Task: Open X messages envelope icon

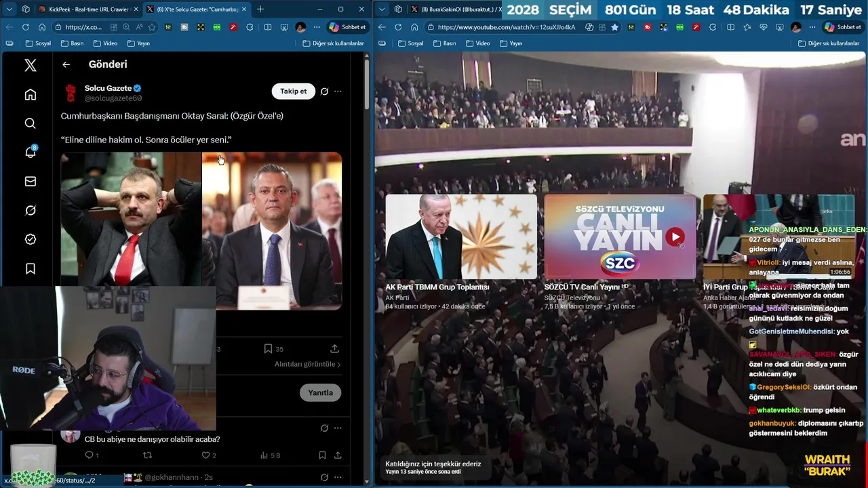Action: (x=31, y=181)
